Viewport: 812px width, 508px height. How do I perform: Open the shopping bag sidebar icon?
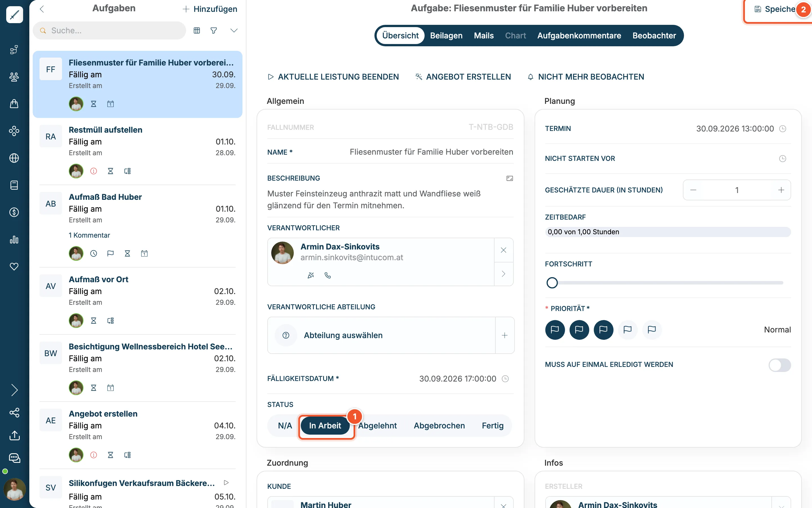click(x=14, y=104)
